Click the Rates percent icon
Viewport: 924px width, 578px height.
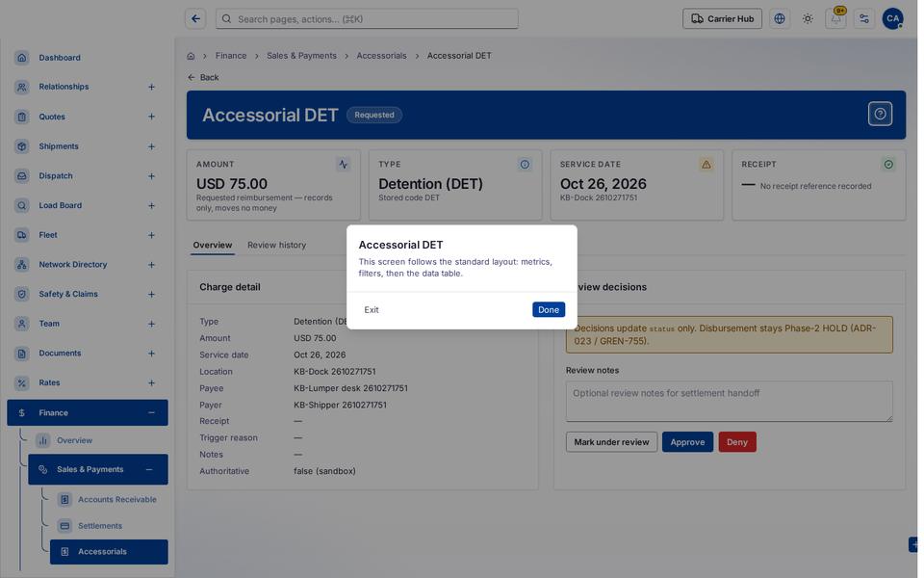[x=22, y=382]
